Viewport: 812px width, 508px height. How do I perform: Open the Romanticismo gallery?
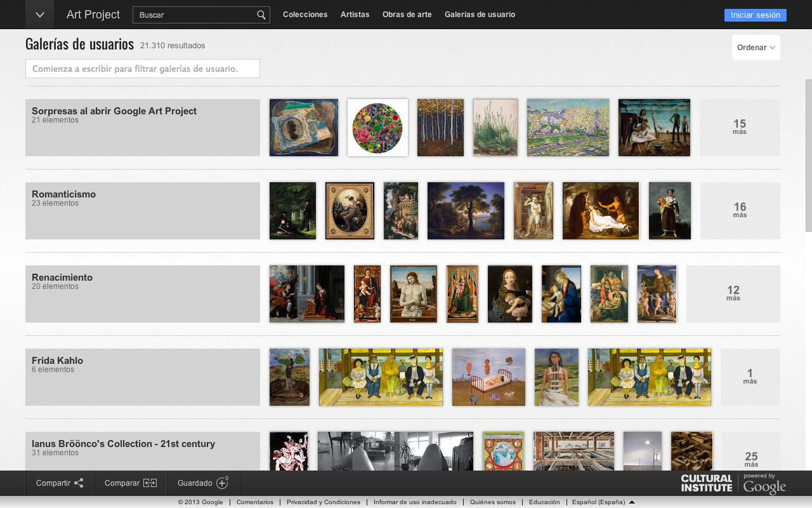click(143, 211)
